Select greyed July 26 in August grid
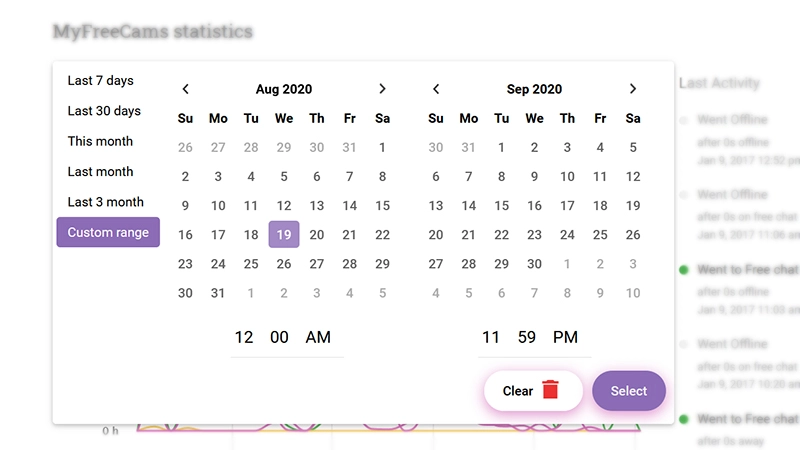The width and height of the screenshot is (800, 450). [x=185, y=147]
